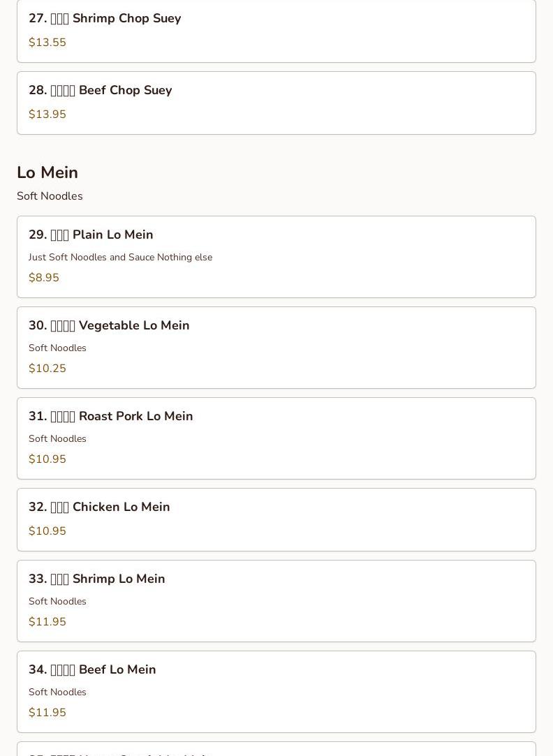Open the Shrimp Chop Suey item
The height and width of the screenshot is (756, 553).
pos(276,31)
